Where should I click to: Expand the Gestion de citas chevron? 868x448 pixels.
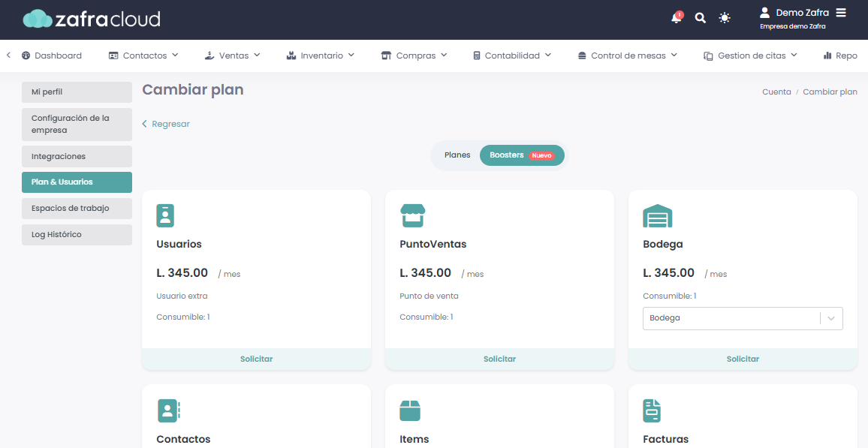pyautogui.click(x=794, y=56)
